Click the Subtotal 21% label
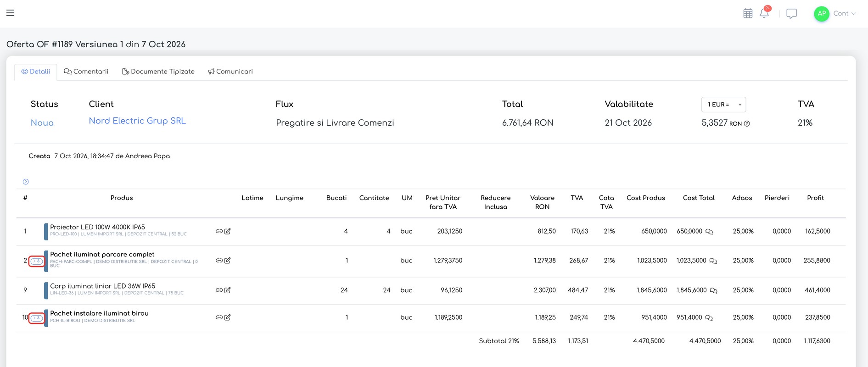868x367 pixels. click(499, 341)
